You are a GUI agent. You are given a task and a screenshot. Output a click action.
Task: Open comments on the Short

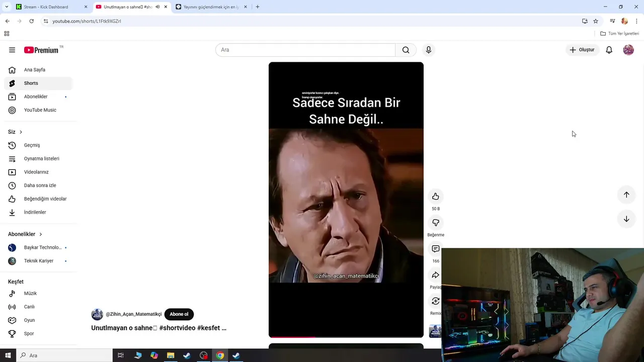pos(436,249)
